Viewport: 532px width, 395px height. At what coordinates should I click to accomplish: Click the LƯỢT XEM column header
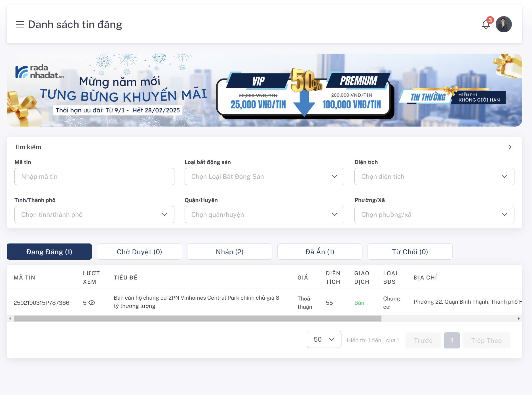91,278
